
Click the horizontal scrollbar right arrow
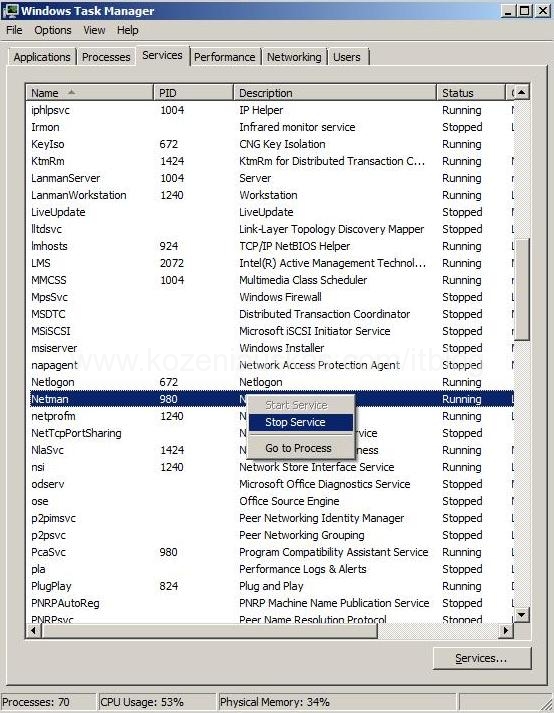[x=506, y=631]
